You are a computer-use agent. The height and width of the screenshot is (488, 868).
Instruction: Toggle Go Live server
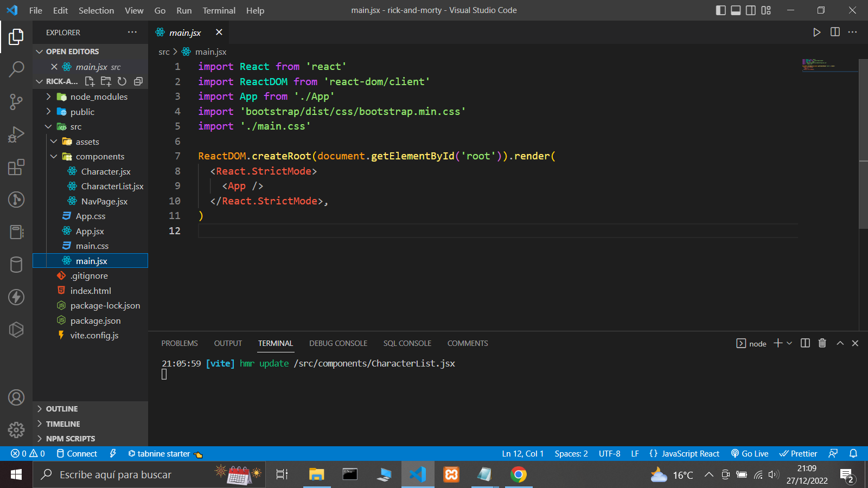(x=750, y=454)
